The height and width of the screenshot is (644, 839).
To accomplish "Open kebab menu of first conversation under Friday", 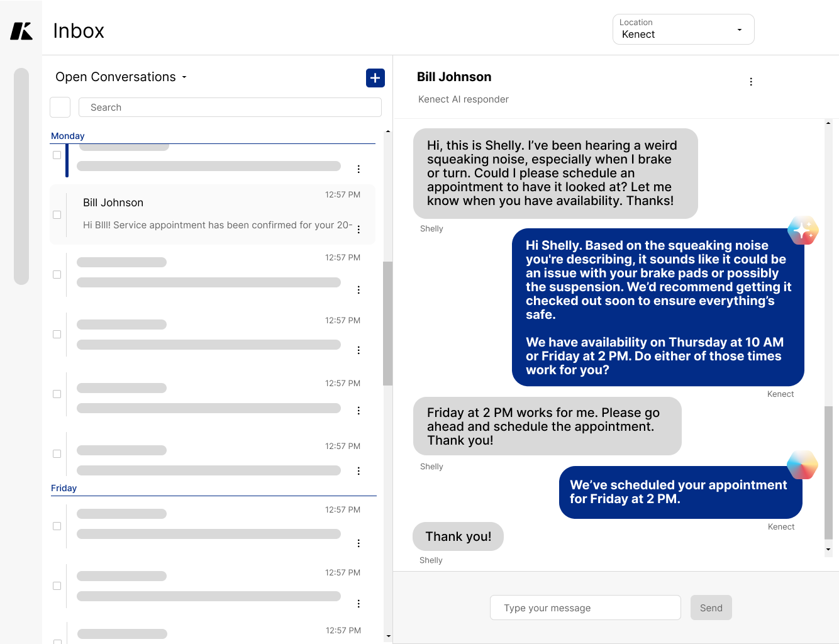I will coord(358,543).
